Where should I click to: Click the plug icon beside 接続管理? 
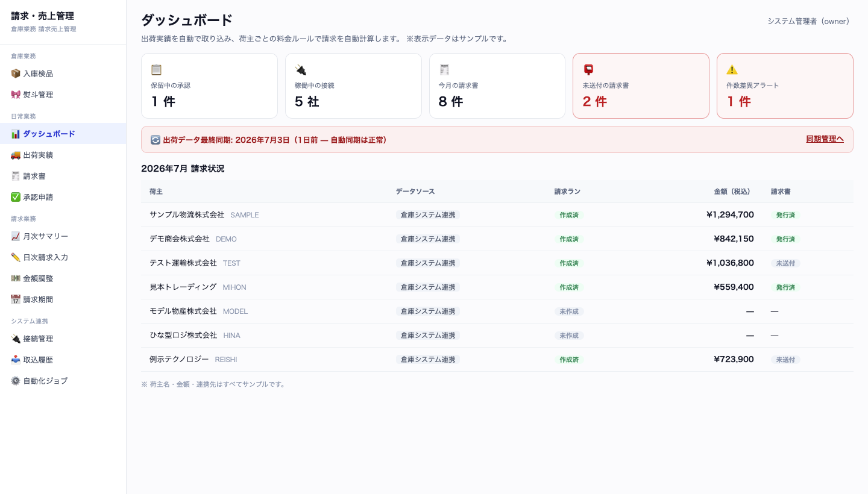[16, 339]
